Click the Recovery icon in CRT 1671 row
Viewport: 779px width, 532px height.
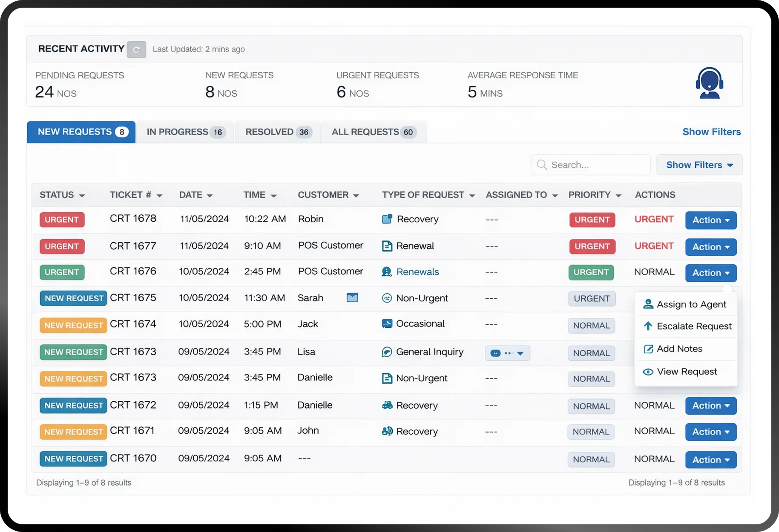[387, 431]
